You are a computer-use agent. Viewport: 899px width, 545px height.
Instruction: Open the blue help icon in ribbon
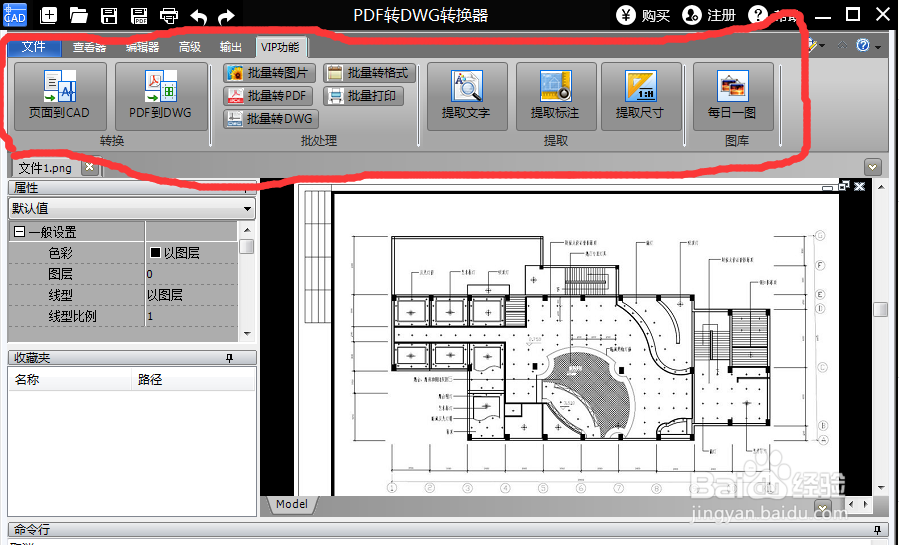[863, 45]
